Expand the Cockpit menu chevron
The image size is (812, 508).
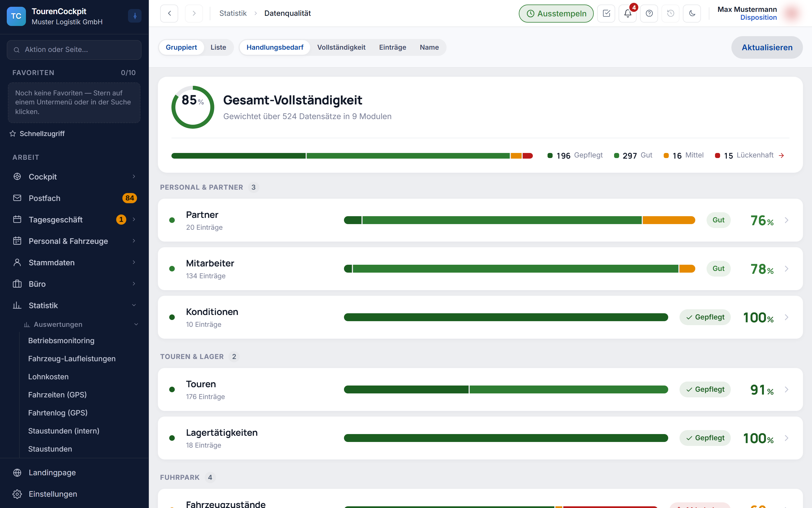[x=134, y=177]
